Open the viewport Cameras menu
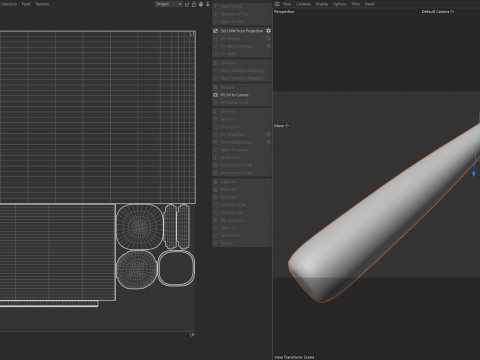 click(x=303, y=4)
